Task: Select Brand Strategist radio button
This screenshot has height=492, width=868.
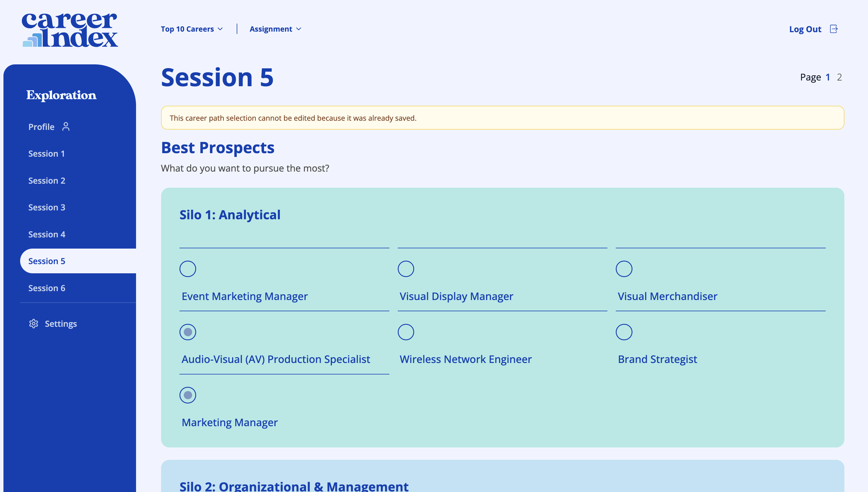Action: click(x=624, y=332)
